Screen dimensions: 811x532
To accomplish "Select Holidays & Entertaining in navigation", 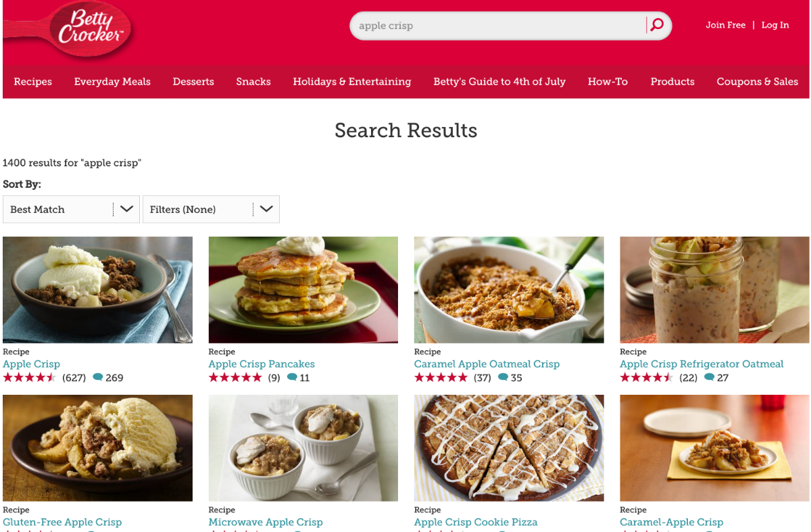I will 352,82.
